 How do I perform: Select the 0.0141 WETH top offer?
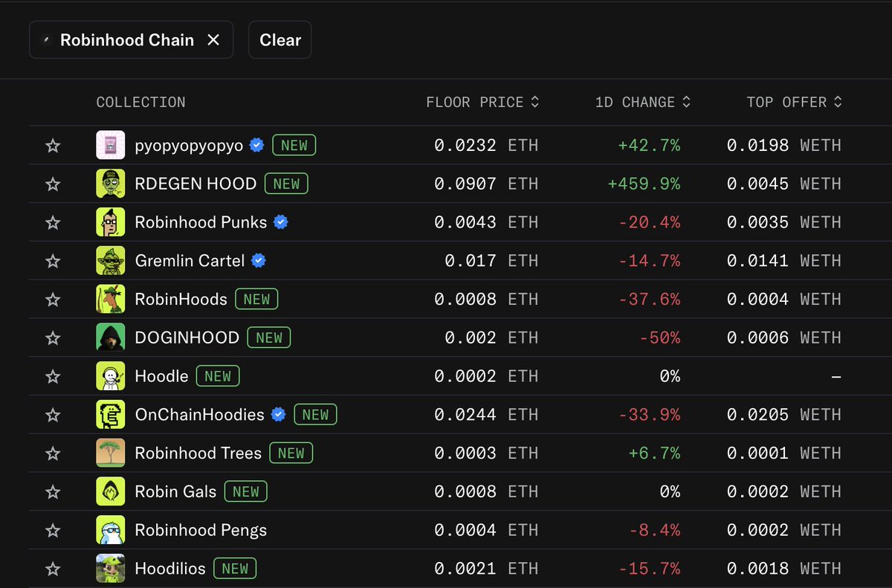tap(784, 261)
